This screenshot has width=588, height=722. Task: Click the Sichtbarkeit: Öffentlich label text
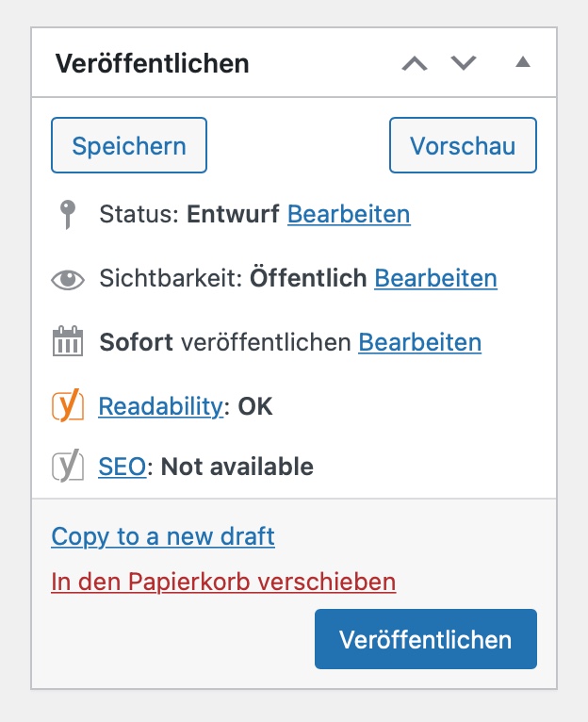pos(233,278)
